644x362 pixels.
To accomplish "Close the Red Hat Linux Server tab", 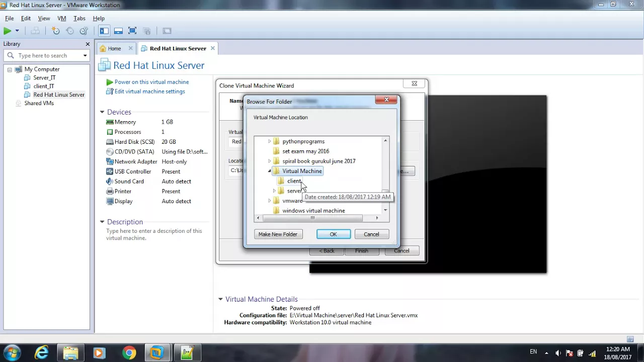I will [x=212, y=48].
